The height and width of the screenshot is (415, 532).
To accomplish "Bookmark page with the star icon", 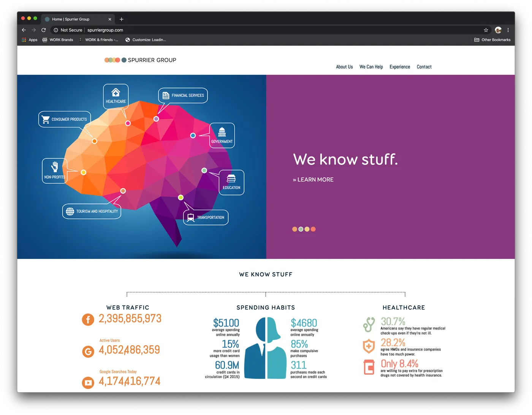I will pos(486,30).
